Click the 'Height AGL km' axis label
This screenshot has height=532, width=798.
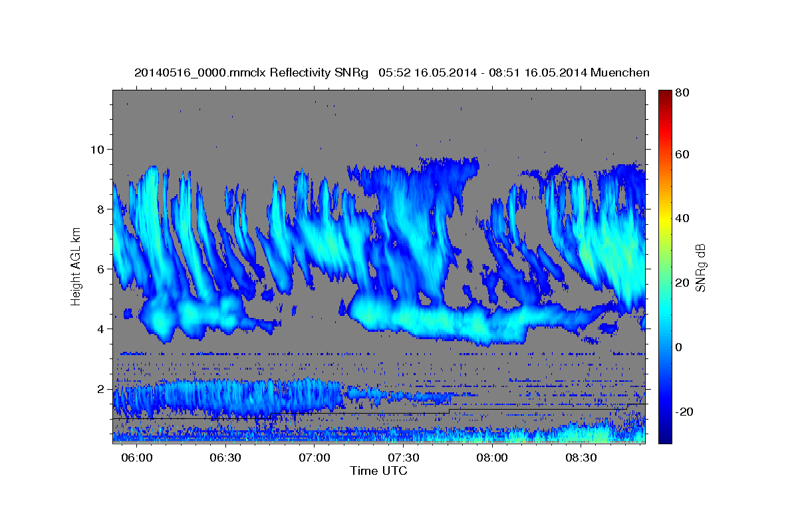coord(76,268)
